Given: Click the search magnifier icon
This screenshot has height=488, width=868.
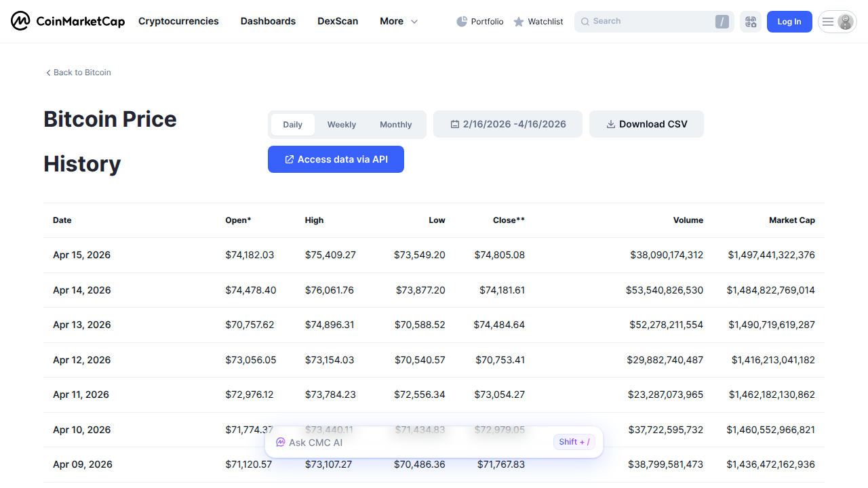Looking at the screenshot, I should pos(585,21).
